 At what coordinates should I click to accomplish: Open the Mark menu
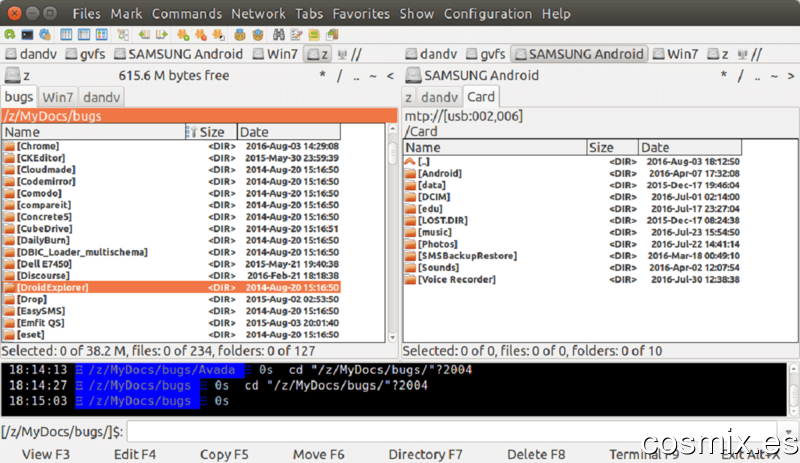tap(126, 14)
